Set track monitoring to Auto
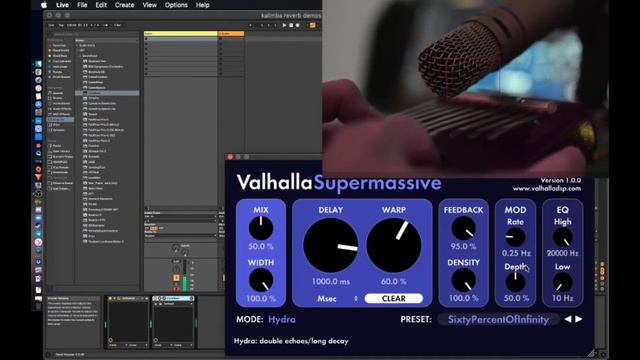Viewport: 640px width, 360px height. [154, 228]
